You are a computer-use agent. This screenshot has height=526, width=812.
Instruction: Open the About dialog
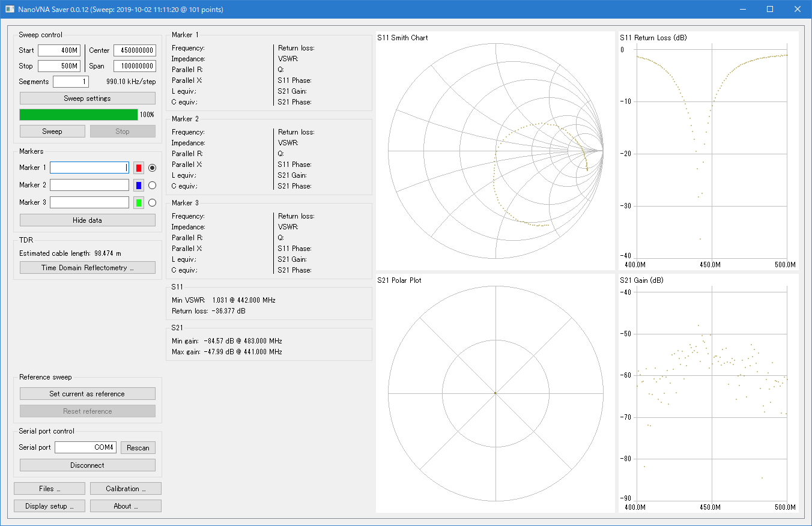[x=126, y=506]
